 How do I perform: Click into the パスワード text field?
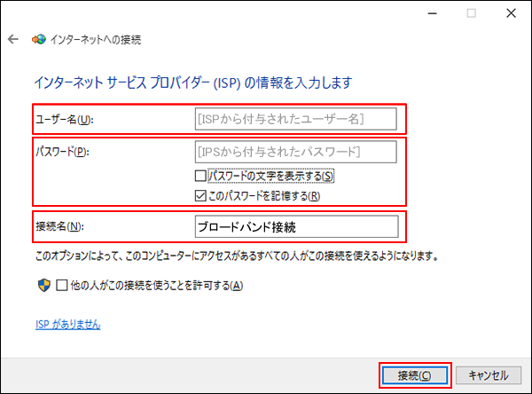[x=295, y=152]
